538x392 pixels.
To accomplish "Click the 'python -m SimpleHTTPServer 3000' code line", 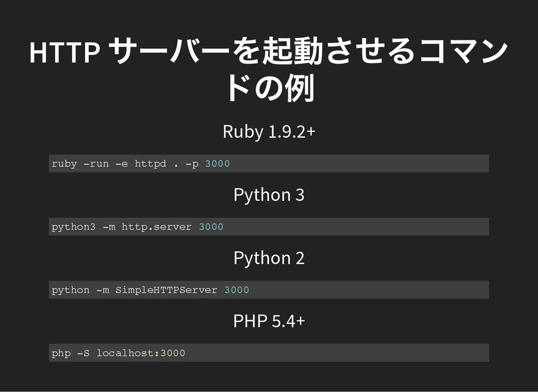I will tap(268, 290).
